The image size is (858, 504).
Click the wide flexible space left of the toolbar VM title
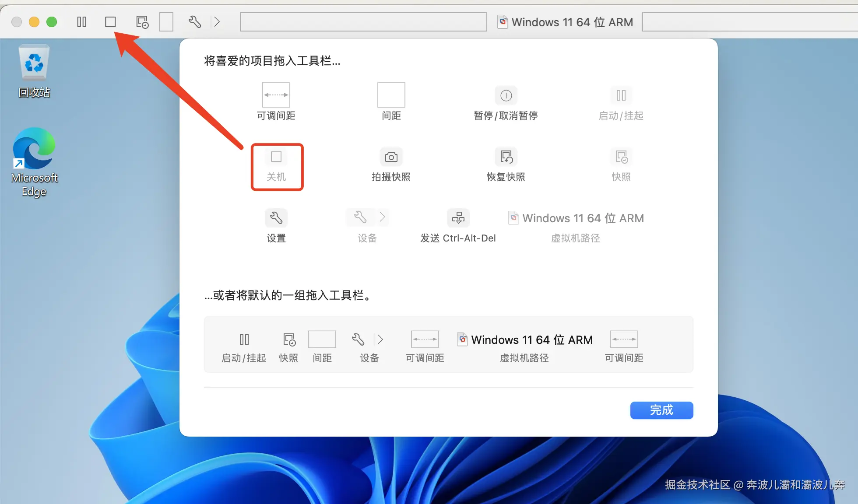point(363,22)
